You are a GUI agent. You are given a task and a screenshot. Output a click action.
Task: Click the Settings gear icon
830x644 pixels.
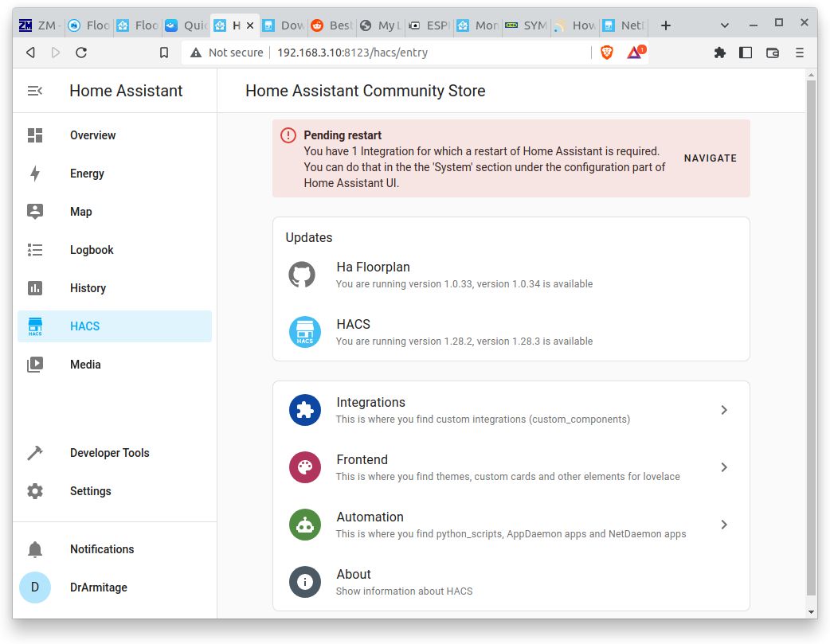click(35, 491)
